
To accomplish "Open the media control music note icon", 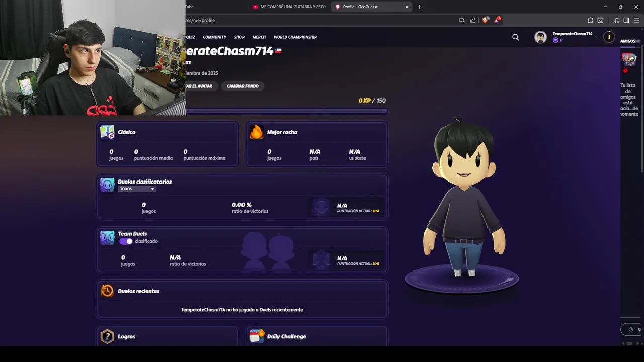I will tap(616, 20).
